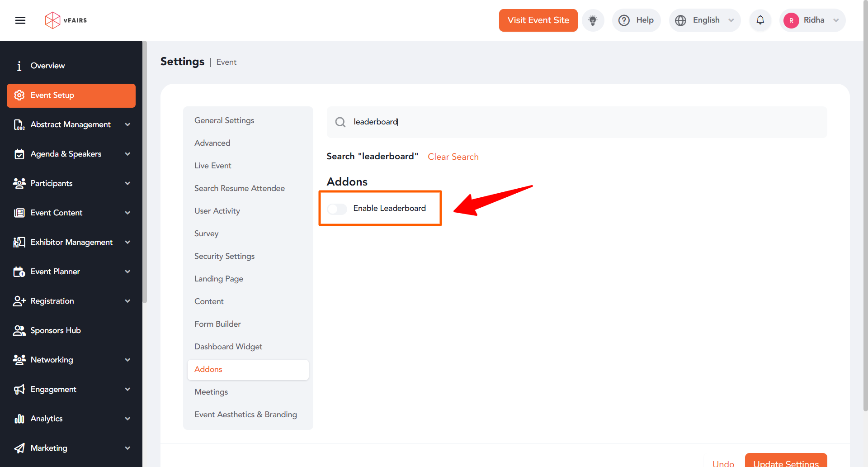Open the notifications bell
Screen dimensions: 868x467
tap(760, 20)
